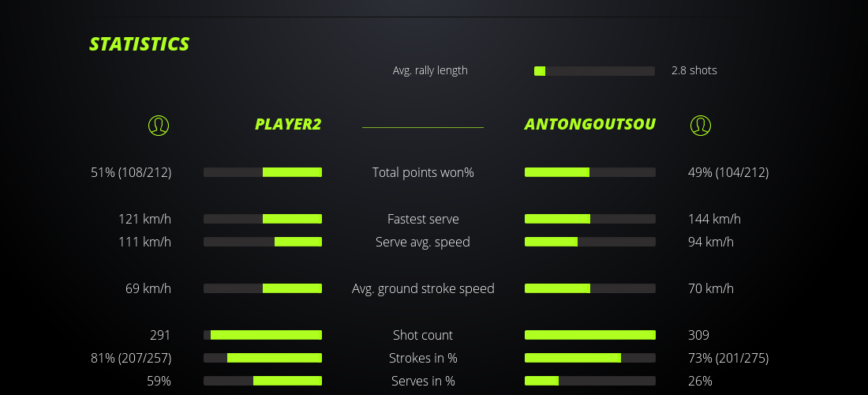Open the PLAYER2 player name
The width and height of the screenshot is (868, 395).
tap(288, 124)
